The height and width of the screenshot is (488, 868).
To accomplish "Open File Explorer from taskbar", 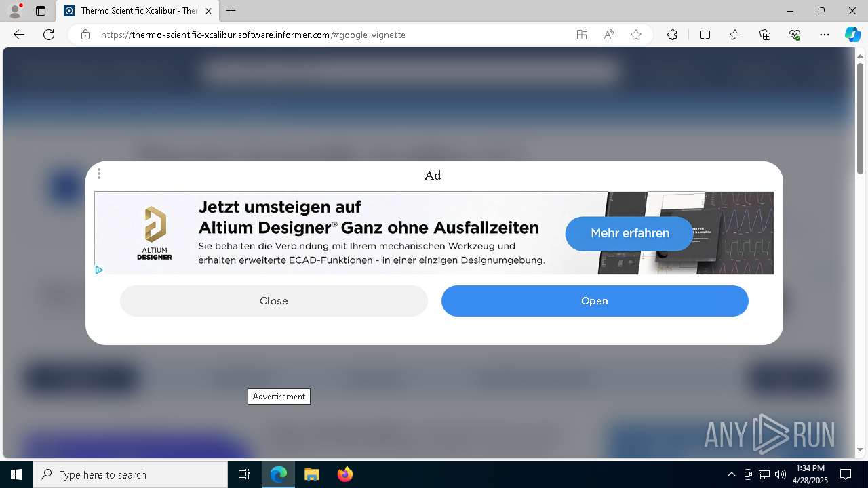I will [x=311, y=474].
